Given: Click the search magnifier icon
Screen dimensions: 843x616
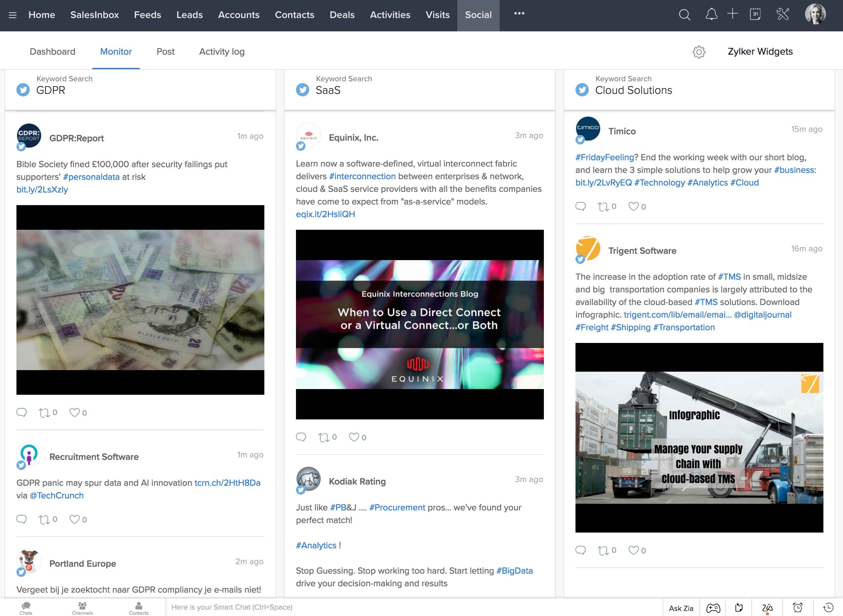Looking at the screenshot, I should pyautogui.click(x=685, y=15).
